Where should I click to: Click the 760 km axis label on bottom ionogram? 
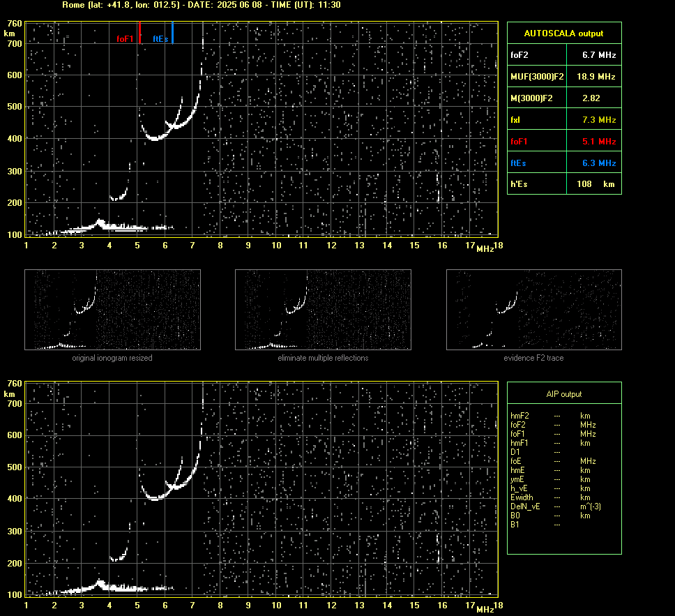click(15, 384)
